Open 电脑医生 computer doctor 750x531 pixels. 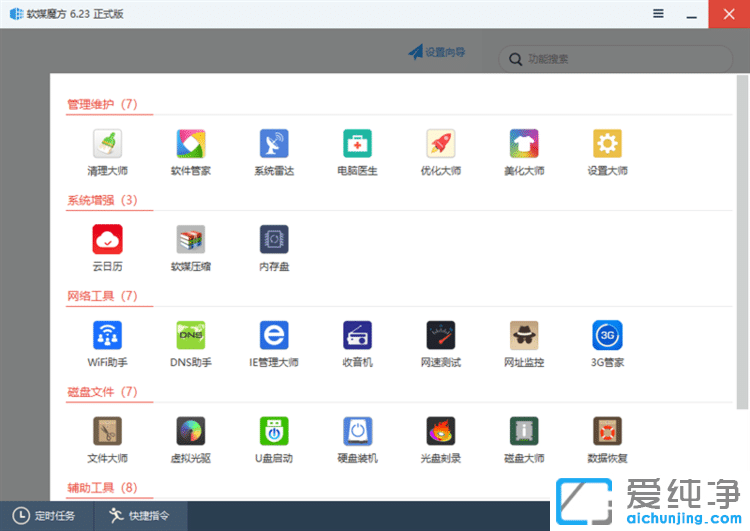point(357,144)
